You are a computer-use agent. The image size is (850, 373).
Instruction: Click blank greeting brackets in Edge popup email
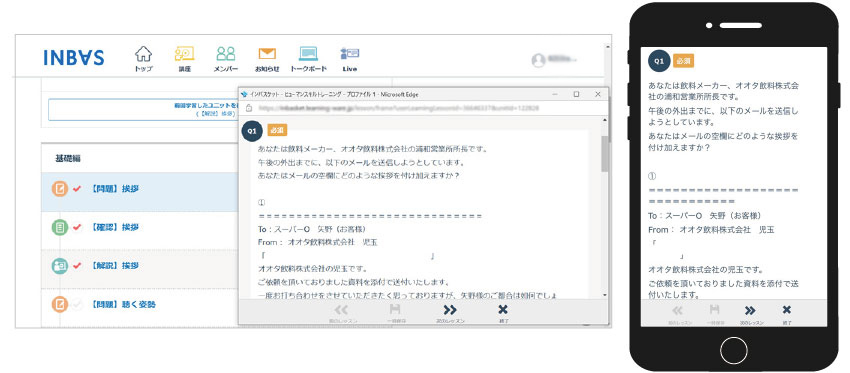click(x=347, y=256)
